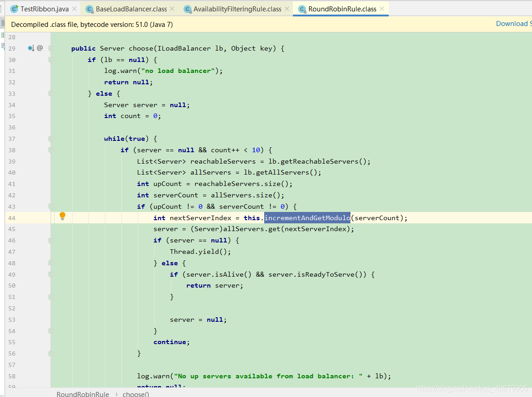Image resolution: width=532 pixels, height=397 pixels.
Task: Click the decompiled class file notification text
Action: (x=92, y=25)
